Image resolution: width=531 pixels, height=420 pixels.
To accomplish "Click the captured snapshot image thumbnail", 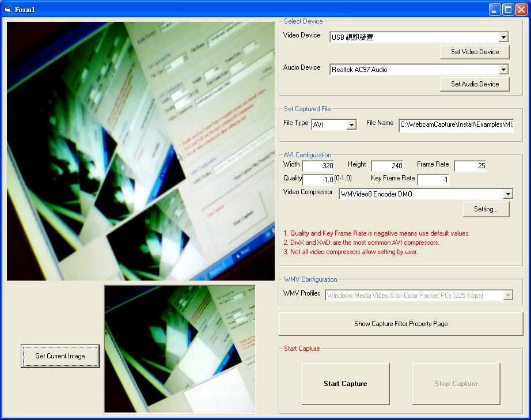I will click(180, 349).
